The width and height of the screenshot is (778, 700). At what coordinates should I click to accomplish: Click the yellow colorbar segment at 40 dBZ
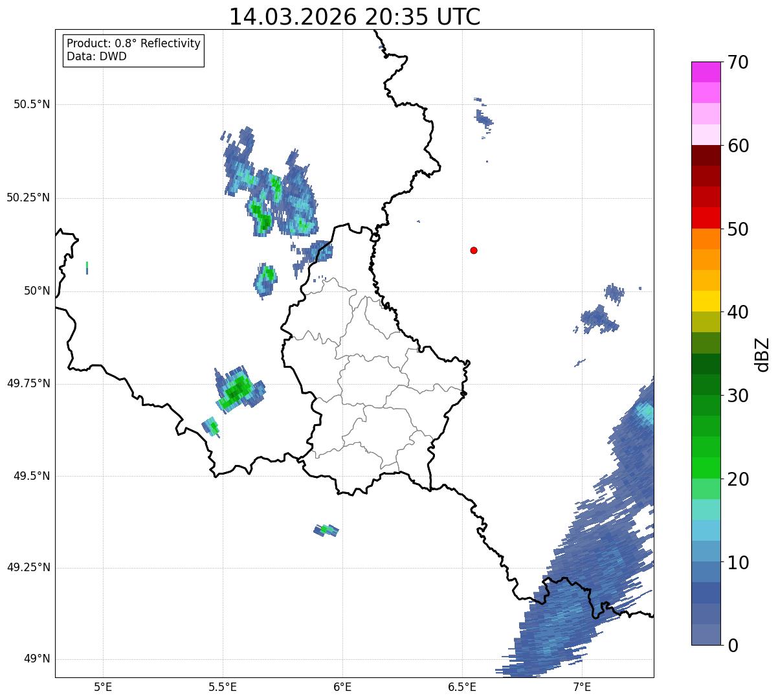pyautogui.click(x=706, y=301)
